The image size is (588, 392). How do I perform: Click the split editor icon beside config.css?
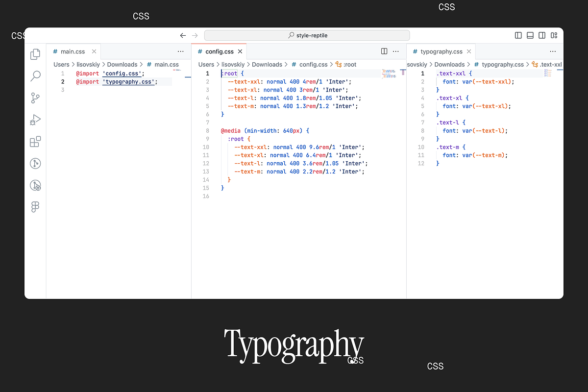point(384,51)
